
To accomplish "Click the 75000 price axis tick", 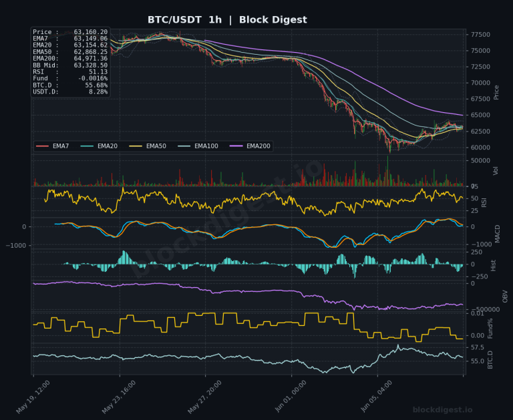I will click(x=481, y=51).
